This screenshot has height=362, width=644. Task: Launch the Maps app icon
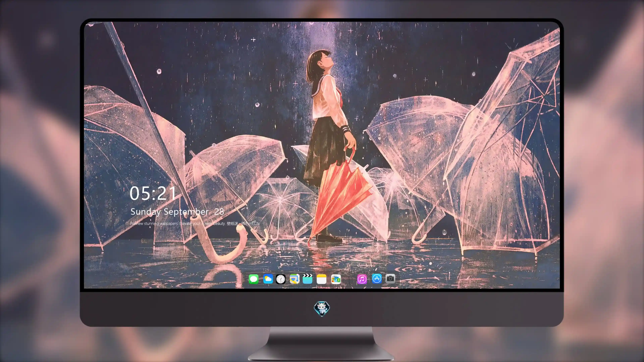[x=294, y=279]
